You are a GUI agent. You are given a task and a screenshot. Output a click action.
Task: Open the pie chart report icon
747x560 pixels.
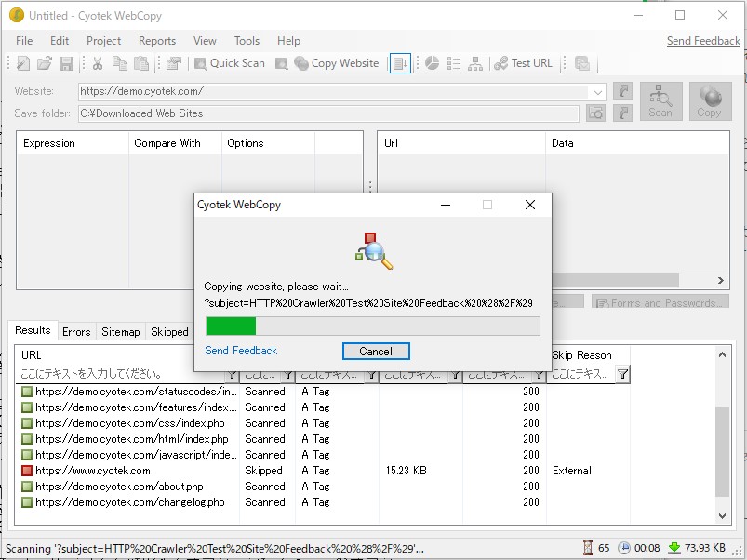(x=432, y=63)
